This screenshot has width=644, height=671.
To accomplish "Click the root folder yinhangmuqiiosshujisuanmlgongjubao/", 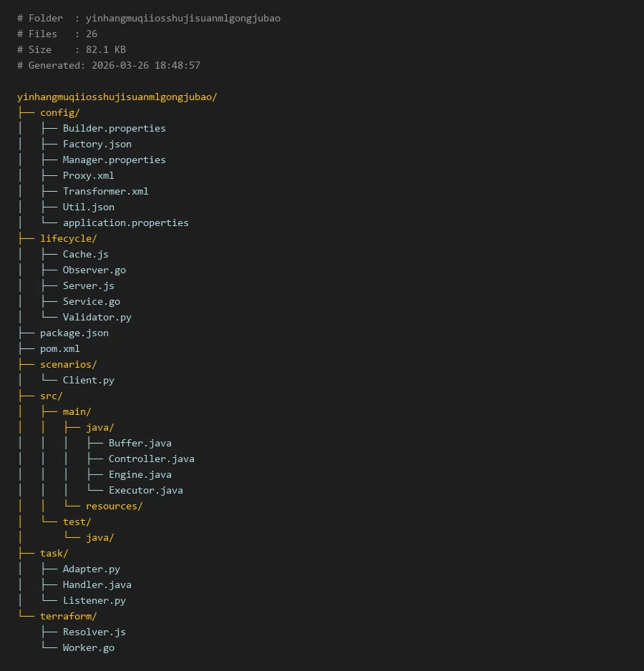I will point(117,97).
